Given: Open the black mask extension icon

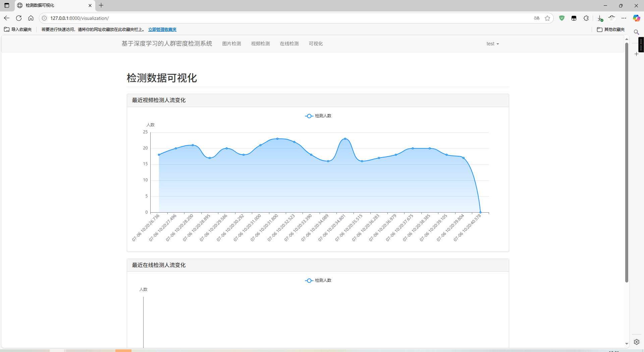Looking at the screenshot, I should coord(574,18).
